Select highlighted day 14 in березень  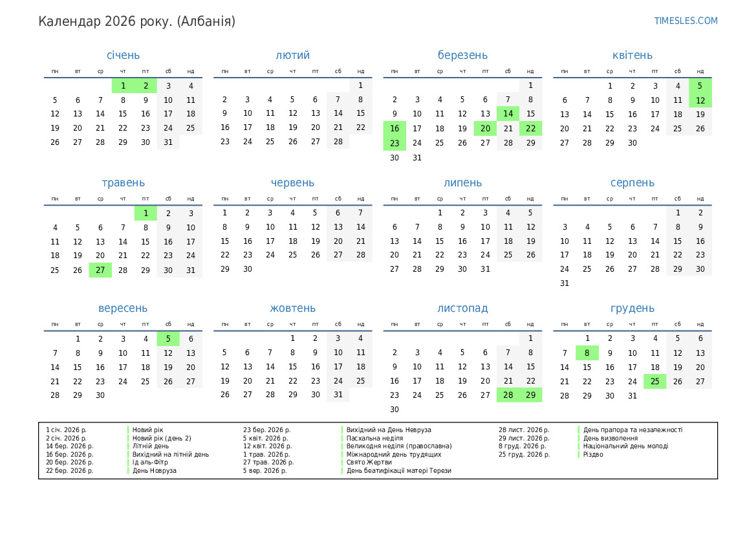[x=508, y=114]
